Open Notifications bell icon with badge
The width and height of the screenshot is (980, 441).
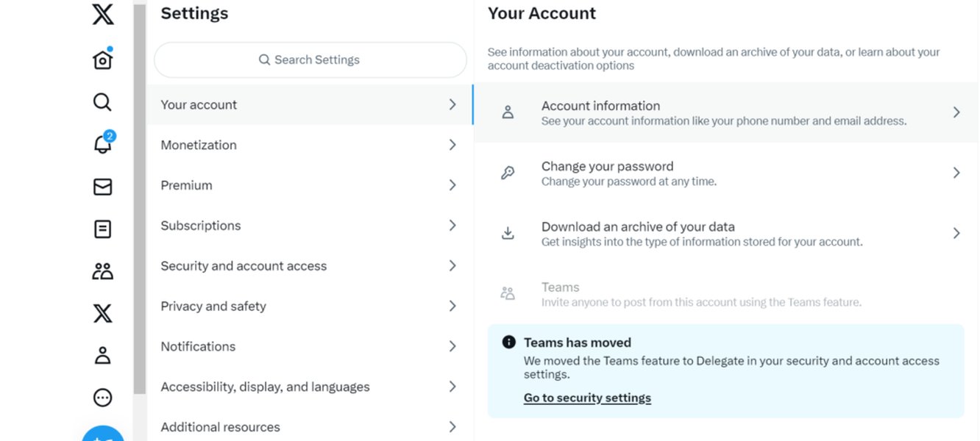coord(103,143)
